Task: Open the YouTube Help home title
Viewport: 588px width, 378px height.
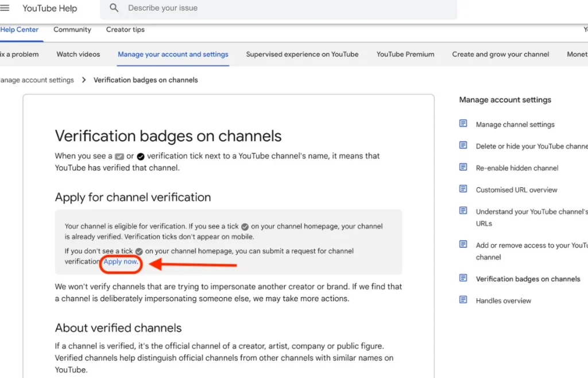Action: [x=49, y=8]
